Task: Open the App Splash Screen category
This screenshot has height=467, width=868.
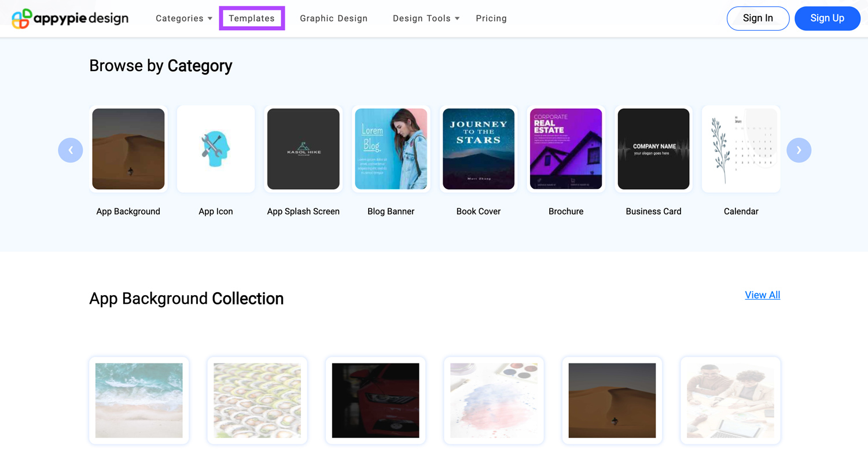Action: click(303, 149)
